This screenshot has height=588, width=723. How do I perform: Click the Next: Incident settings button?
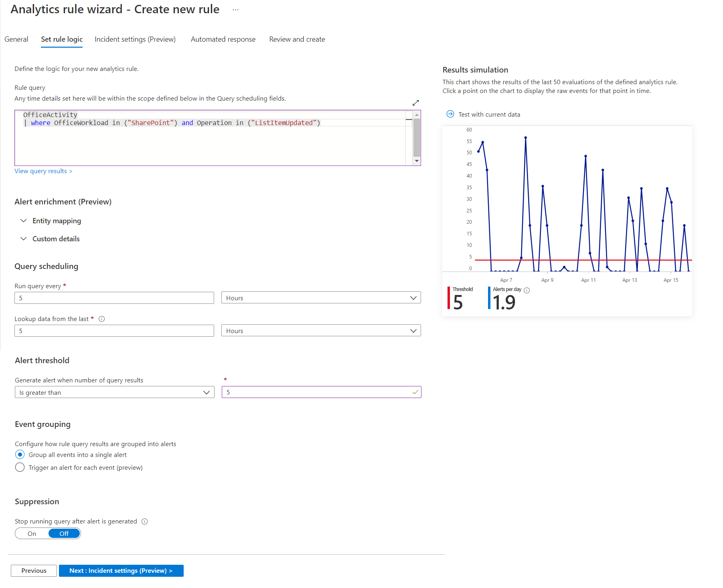121,571
